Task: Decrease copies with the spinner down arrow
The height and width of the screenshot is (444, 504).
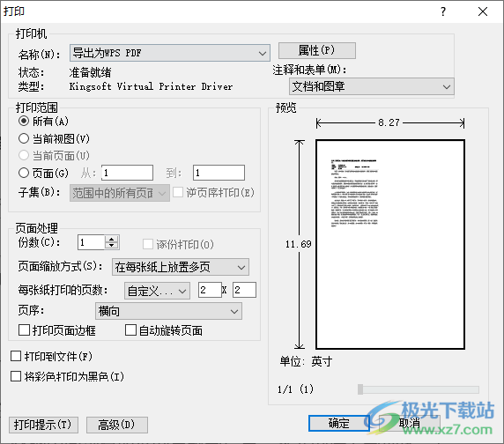Action: [112, 246]
